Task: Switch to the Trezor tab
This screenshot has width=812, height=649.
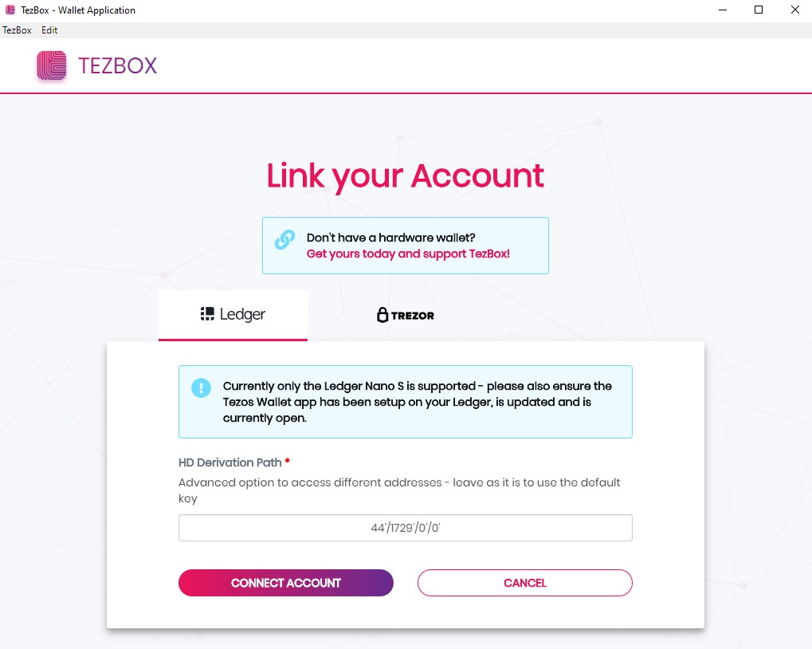Action: point(406,315)
